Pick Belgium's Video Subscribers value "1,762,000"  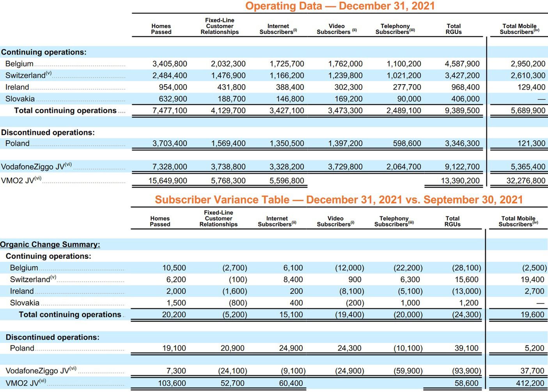tap(345, 64)
